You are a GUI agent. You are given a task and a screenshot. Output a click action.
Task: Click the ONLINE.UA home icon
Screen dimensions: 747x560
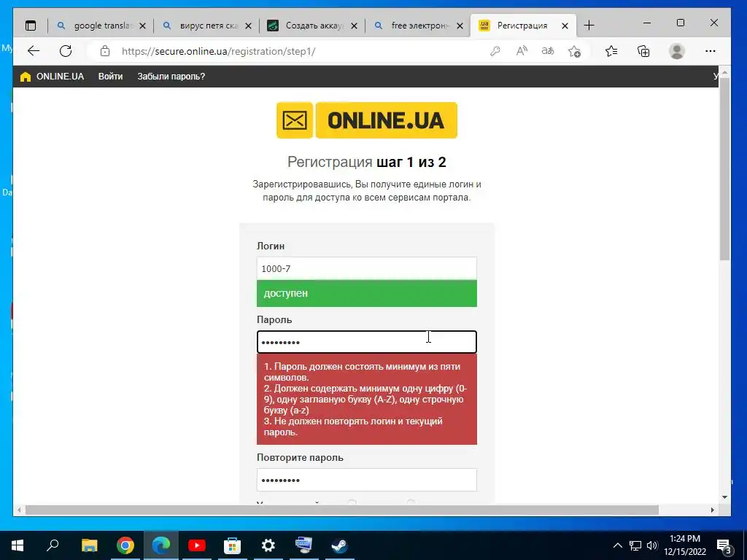coord(26,77)
